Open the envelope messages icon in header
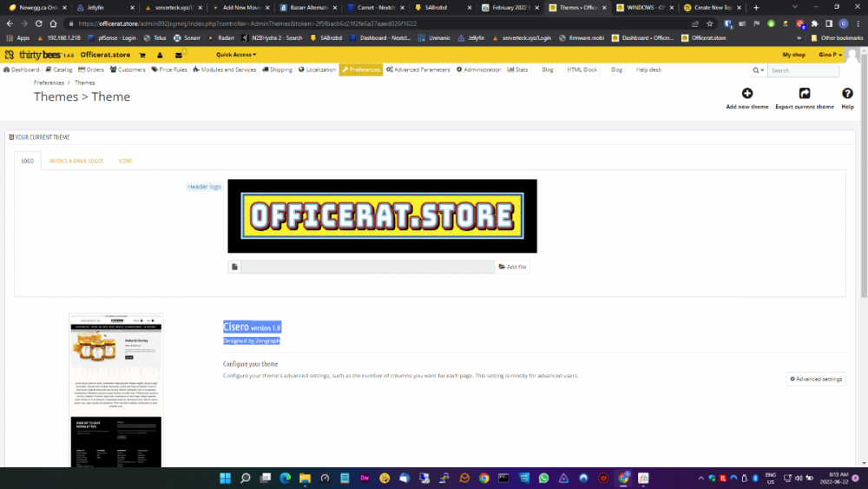The width and height of the screenshot is (868, 489). click(x=179, y=55)
